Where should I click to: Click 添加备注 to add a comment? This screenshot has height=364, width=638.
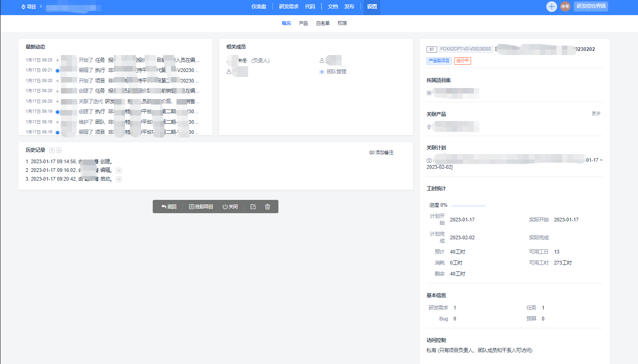point(382,153)
